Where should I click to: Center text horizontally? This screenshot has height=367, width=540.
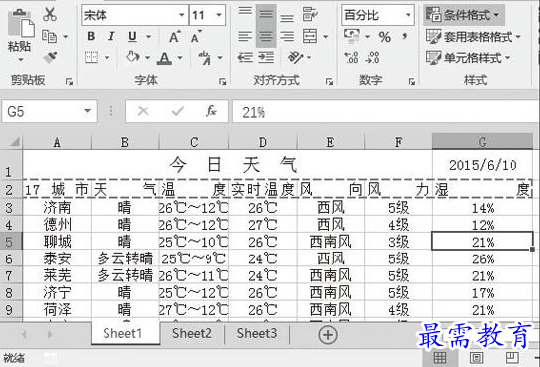[x=266, y=36]
